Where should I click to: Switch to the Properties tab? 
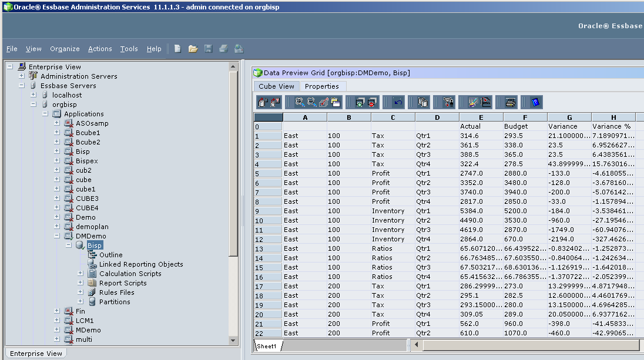(321, 86)
